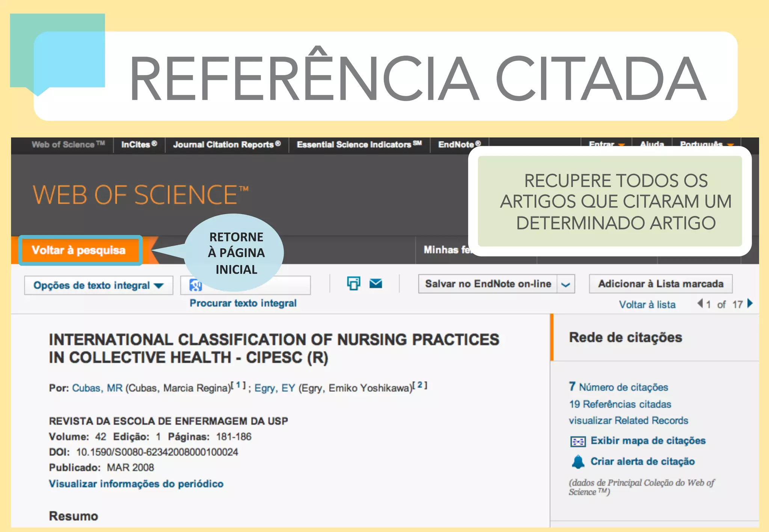The image size is (769, 532).
Task: Click the bell icon for citation alert
Action: [578, 462]
